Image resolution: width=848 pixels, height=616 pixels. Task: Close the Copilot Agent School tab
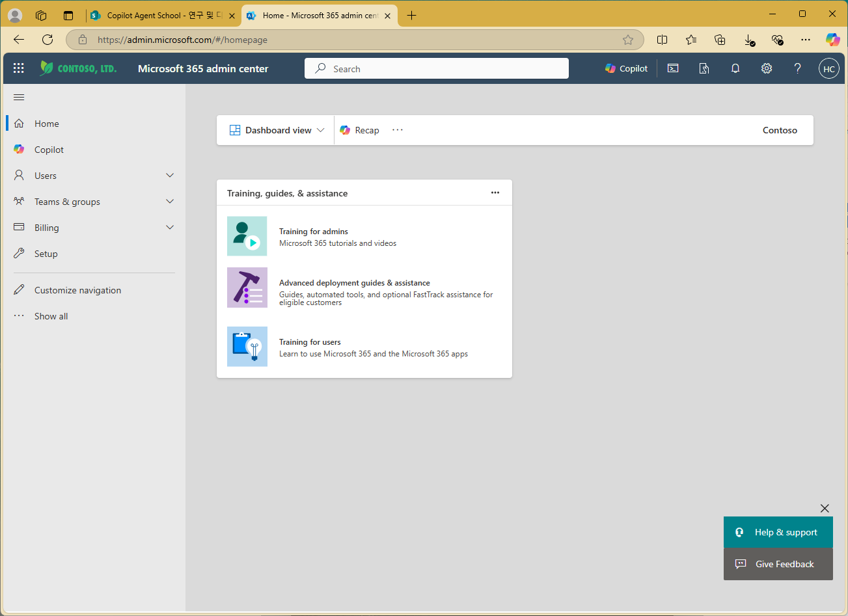[232, 16]
